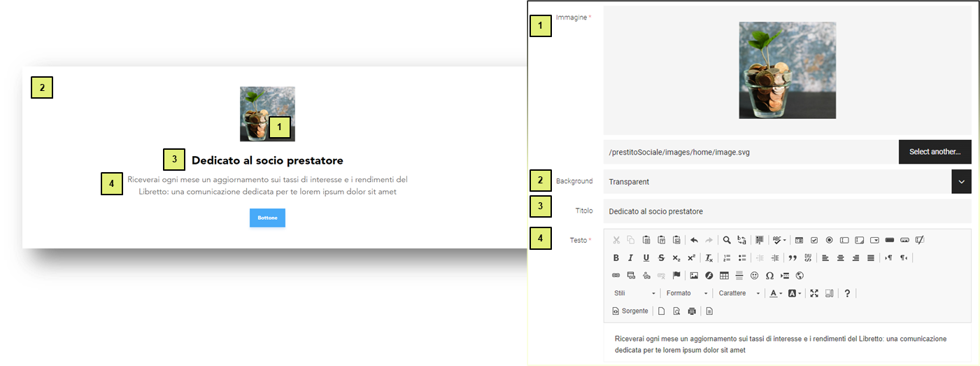Click the Preview icon next to New Page
This screenshot has height=366, width=980.
pos(676,311)
